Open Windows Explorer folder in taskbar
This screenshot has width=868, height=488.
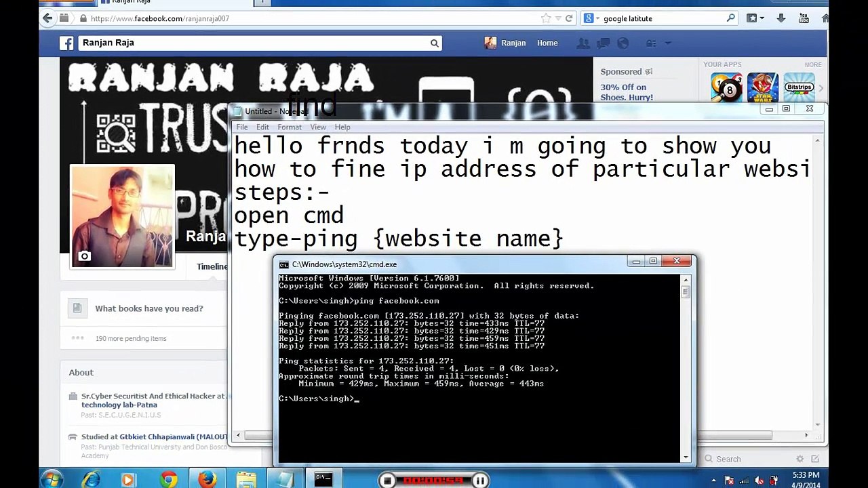[246, 480]
